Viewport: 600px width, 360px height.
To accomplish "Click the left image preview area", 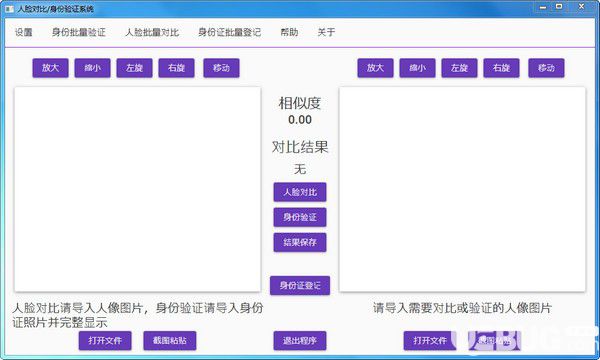I will point(138,189).
